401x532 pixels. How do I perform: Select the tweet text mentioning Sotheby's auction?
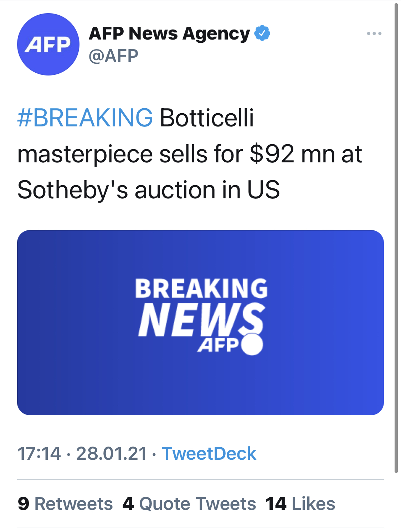tap(190, 153)
